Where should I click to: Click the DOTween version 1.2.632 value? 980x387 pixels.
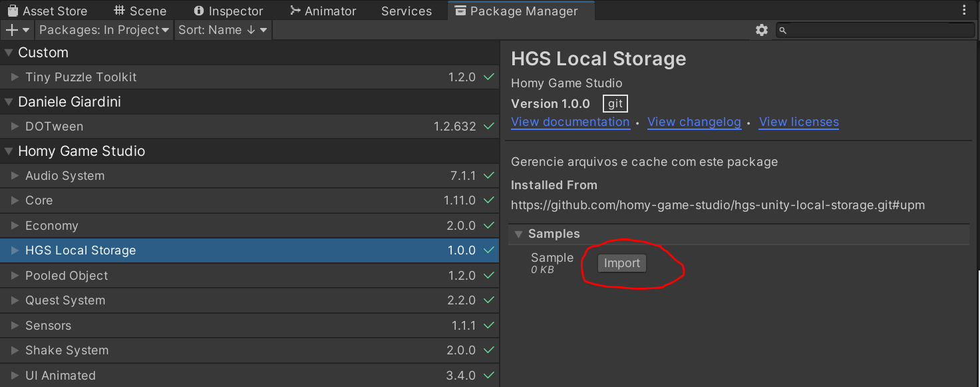point(455,127)
